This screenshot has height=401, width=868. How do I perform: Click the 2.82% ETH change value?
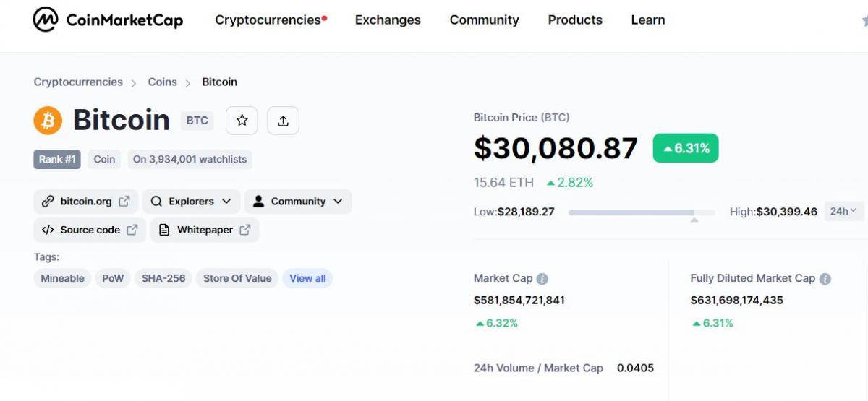570,183
